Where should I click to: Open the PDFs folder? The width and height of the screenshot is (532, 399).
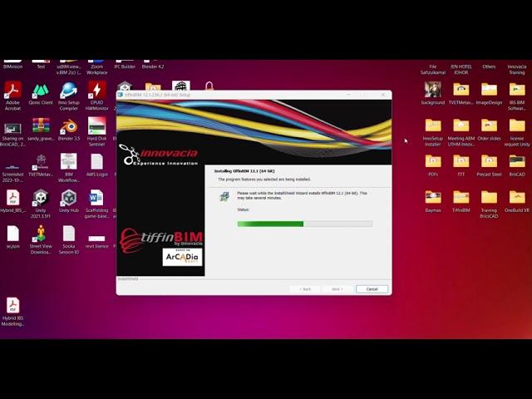tap(433, 165)
